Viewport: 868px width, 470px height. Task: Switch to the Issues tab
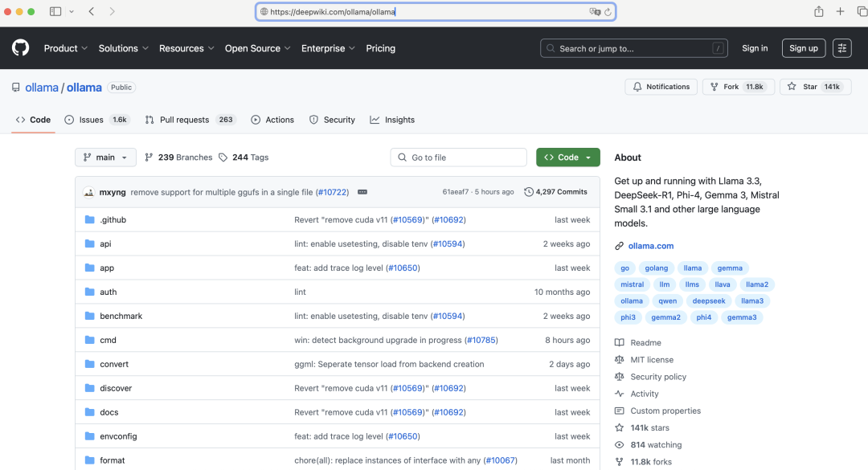pos(97,120)
